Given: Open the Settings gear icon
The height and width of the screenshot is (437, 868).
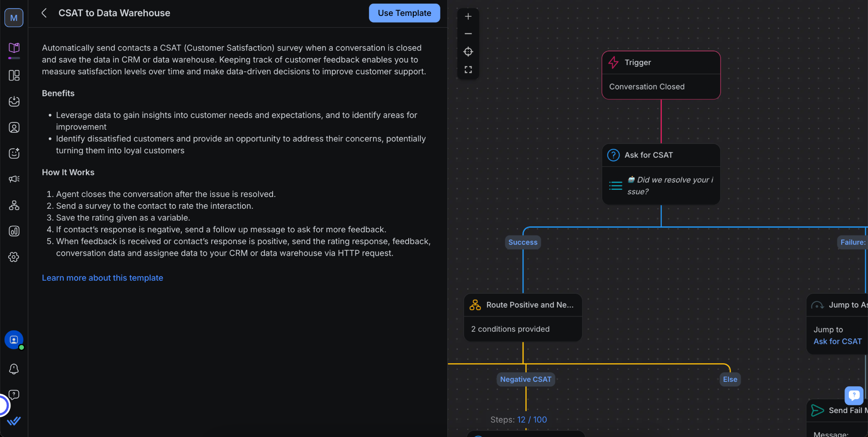Looking at the screenshot, I should tap(14, 257).
